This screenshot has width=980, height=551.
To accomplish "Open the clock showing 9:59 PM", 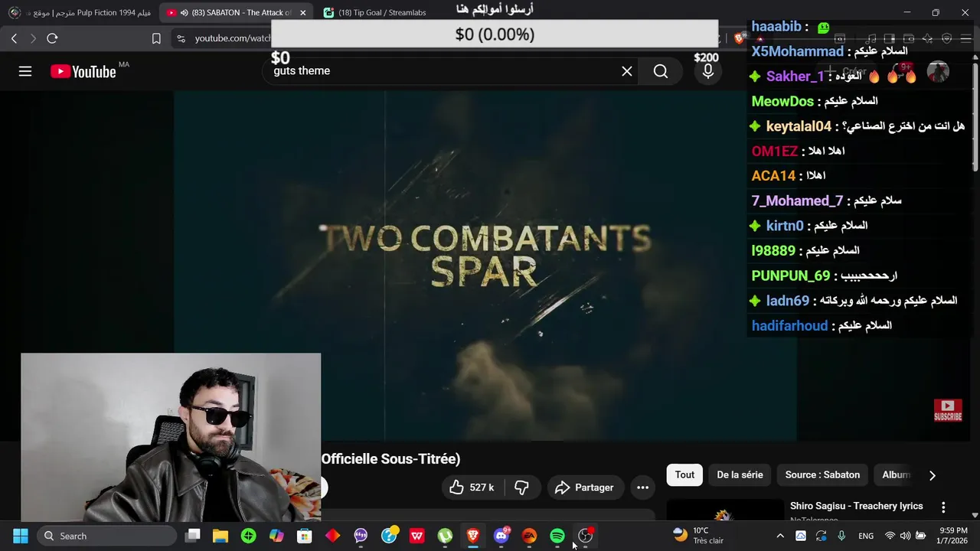I will coord(953,536).
